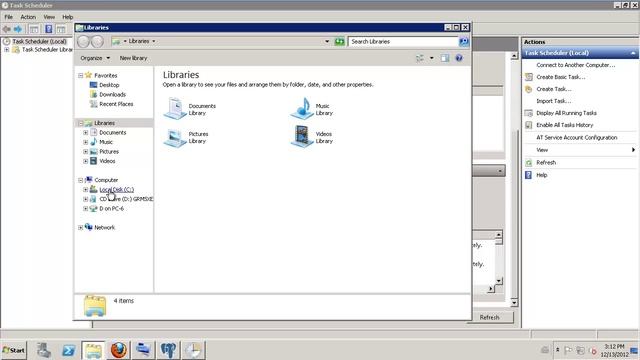Open the Help menu in Task Scheduler
This screenshot has height=360, width=640.
(x=68, y=17)
